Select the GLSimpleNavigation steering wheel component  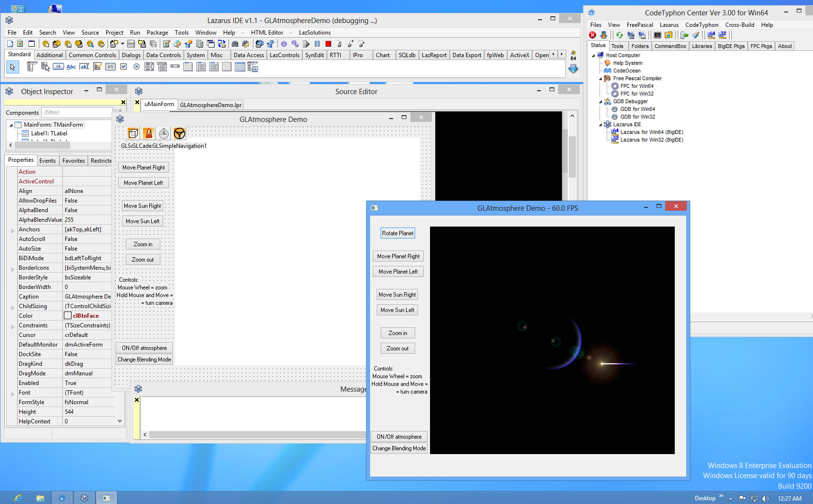coord(179,133)
